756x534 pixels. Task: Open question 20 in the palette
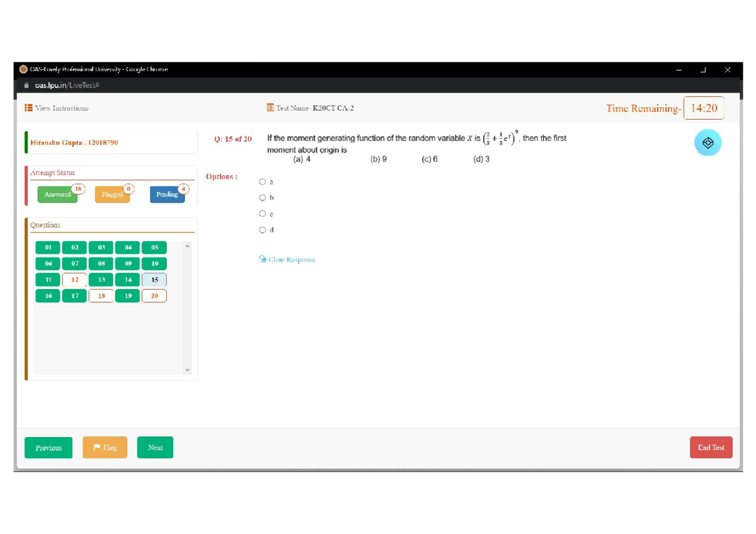click(x=154, y=295)
